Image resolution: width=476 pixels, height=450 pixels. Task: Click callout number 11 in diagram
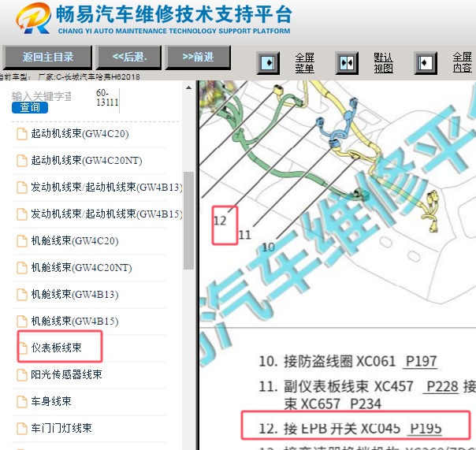244,235
